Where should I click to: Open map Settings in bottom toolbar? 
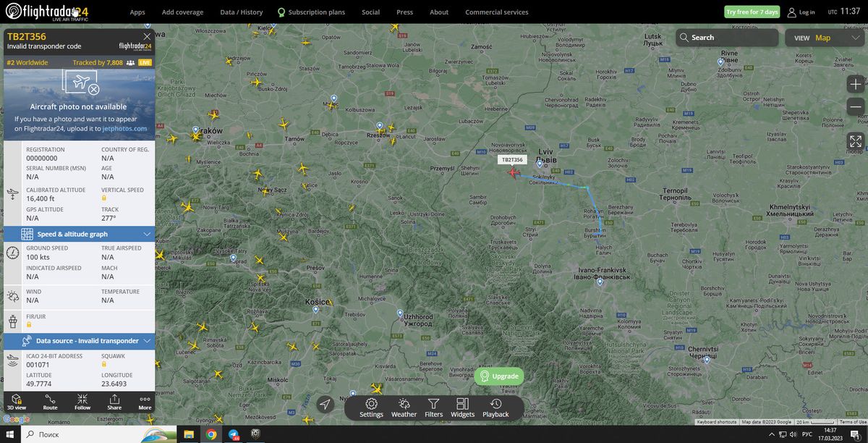371,408
